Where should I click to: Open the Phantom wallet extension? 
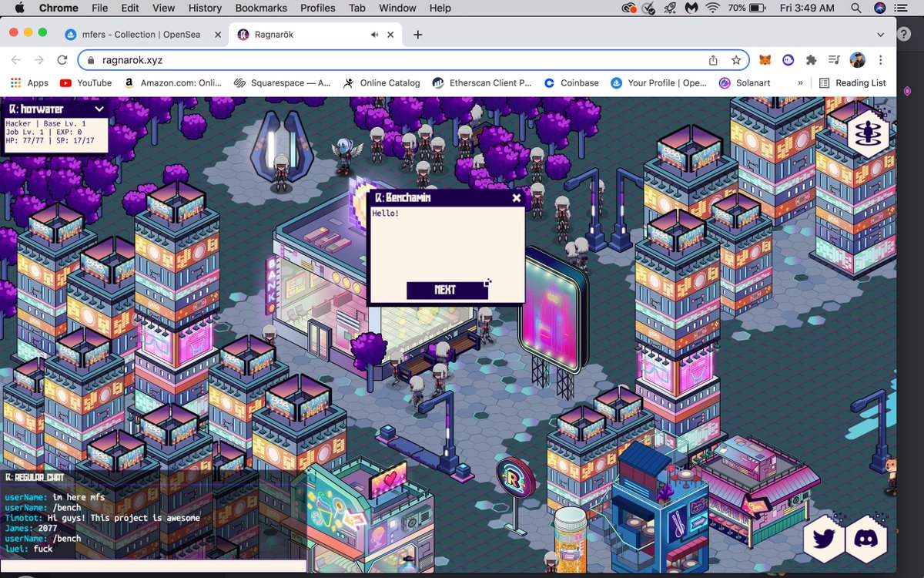coord(788,60)
